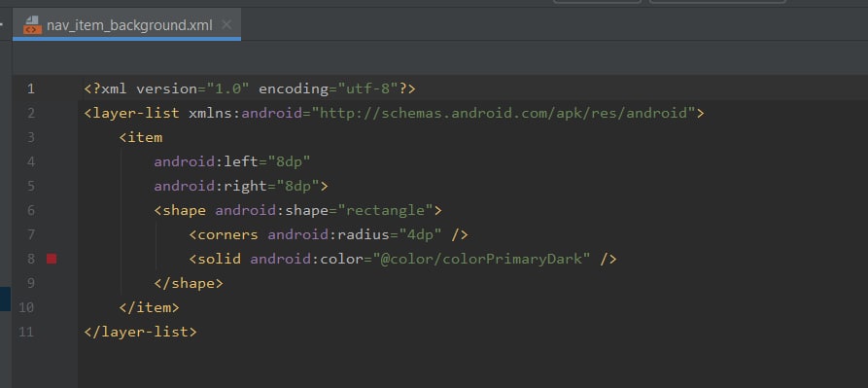Click line number 11 in the gutter
Screen dimensions: 868x388
26,333
